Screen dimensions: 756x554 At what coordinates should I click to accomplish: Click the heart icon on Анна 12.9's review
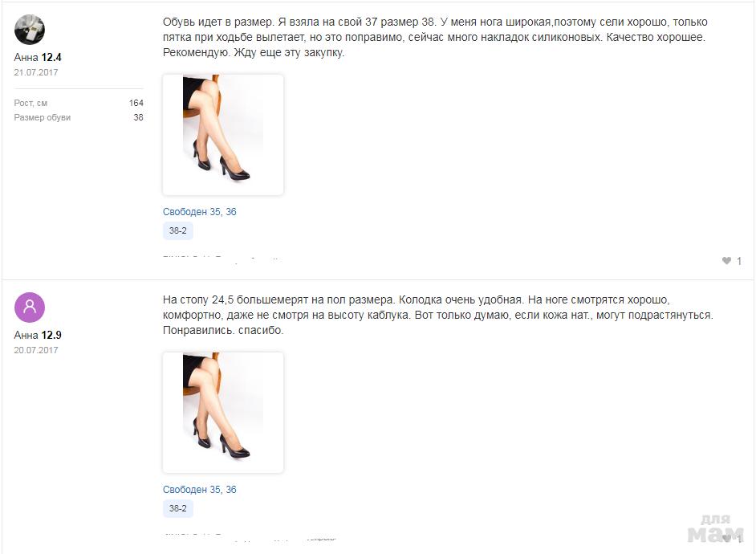[726, 539]
